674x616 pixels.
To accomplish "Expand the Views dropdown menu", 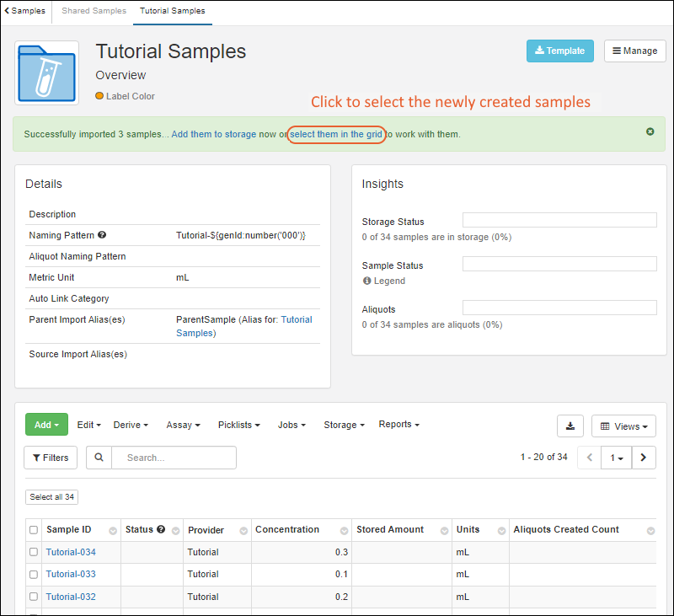I will [624, 426].
